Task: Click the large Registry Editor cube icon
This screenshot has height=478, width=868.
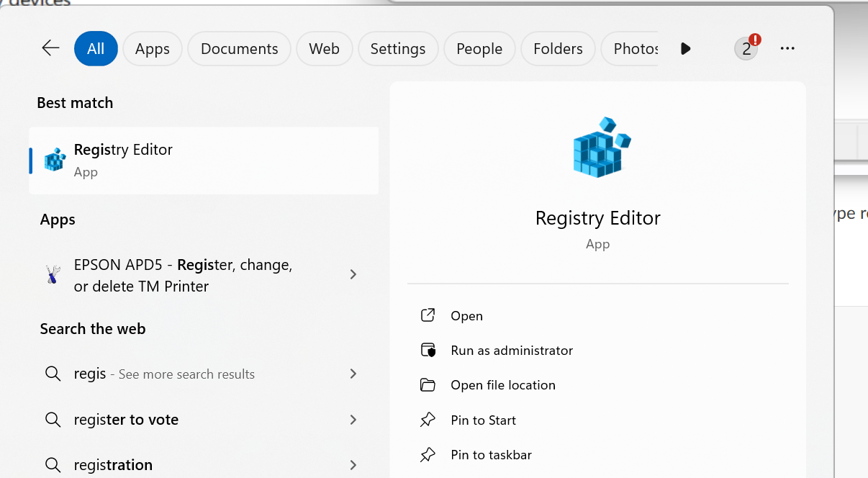Action: coord(602,148)
